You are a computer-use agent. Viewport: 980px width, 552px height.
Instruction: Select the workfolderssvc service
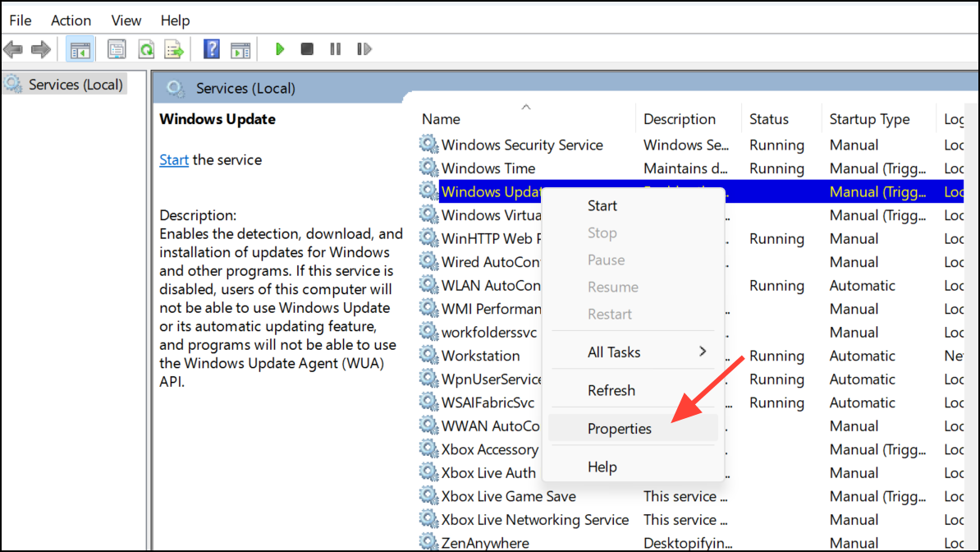point(488,332)
